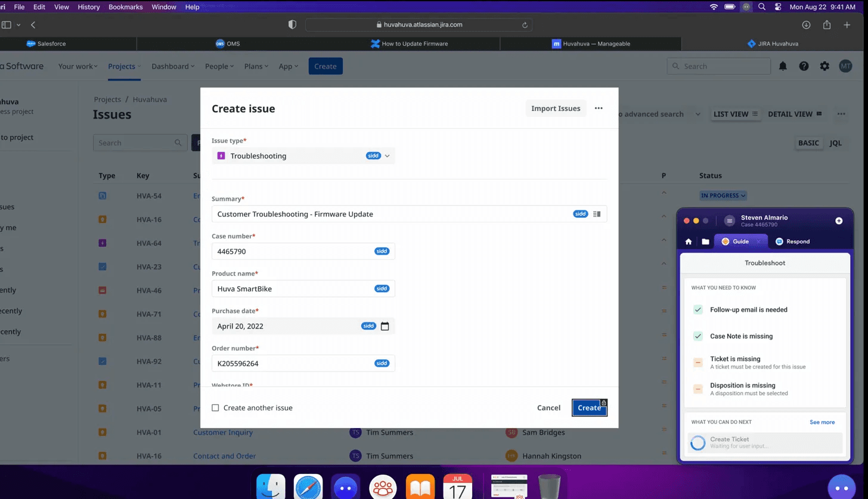Open calendar picker for Purchase date

click(x=385, y=326)
